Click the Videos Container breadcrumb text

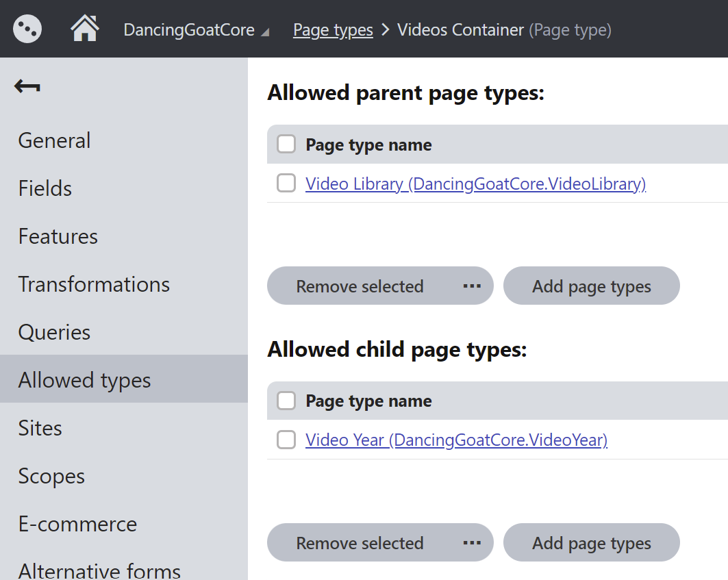pos(461,30)
